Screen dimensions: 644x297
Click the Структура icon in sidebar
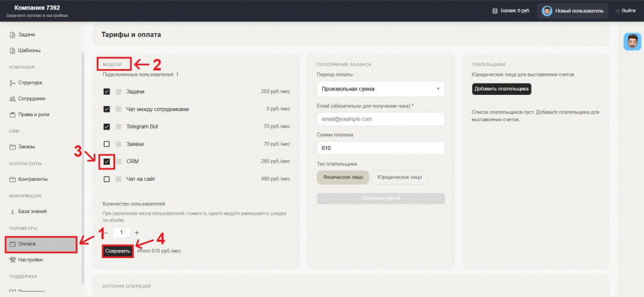pos(13,83)
